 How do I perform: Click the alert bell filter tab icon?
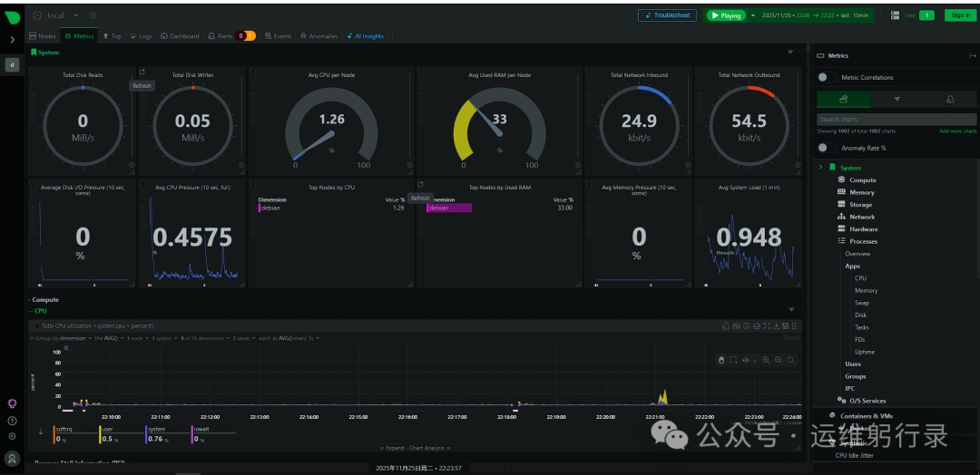(x=949, y=99)
